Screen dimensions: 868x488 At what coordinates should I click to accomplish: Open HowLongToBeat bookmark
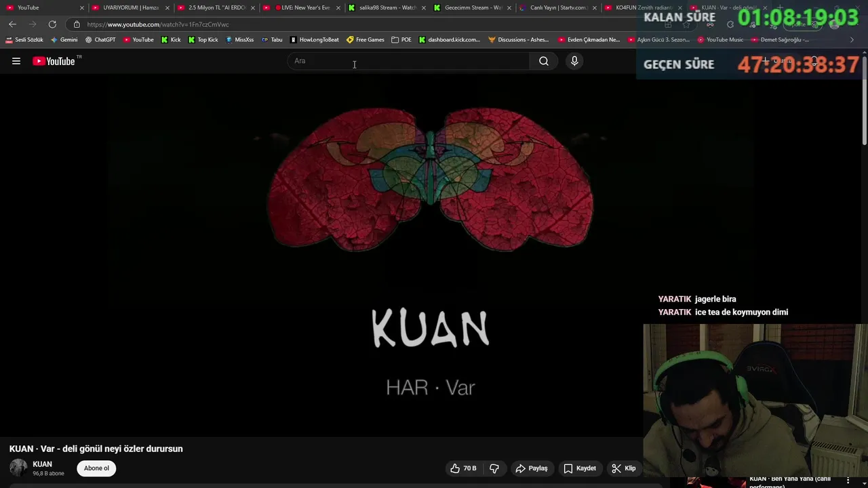pos(314,40)
